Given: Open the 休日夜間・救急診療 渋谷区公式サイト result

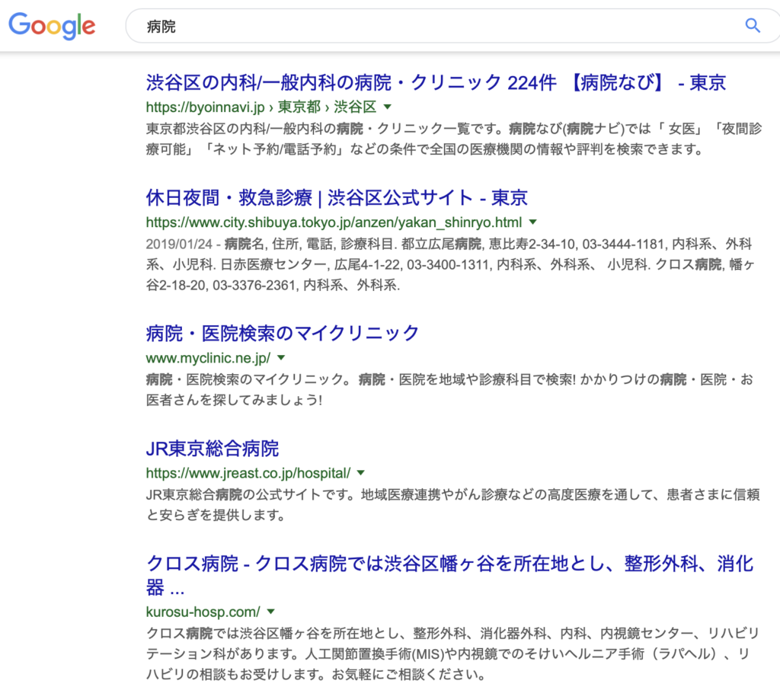Looking at the screenshot, I should click(336, 198).
